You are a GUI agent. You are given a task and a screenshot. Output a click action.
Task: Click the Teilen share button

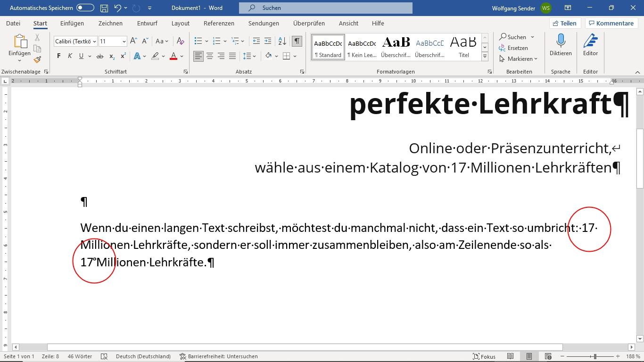coord(565,23)
